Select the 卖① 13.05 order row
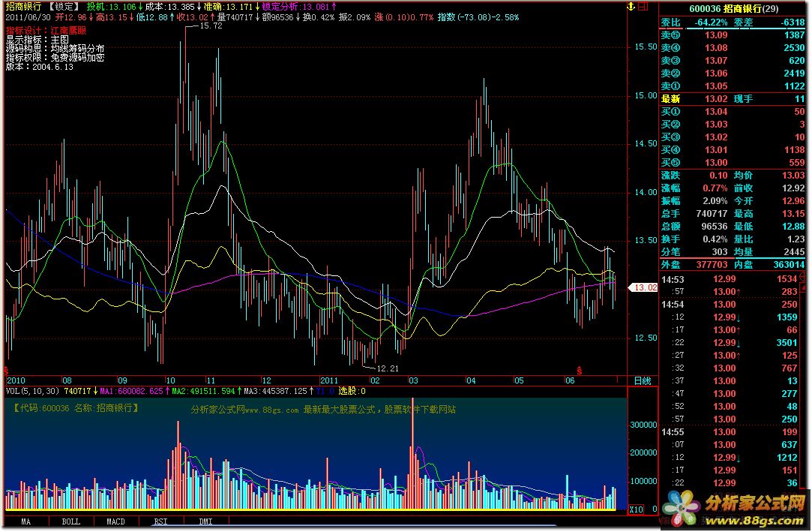812x532 pixels. point(733,86)
